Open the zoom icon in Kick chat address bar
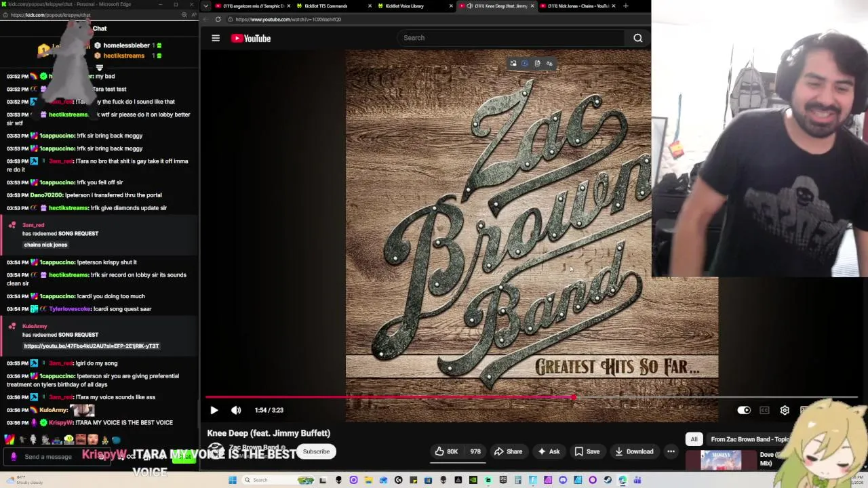 [x=184, y=15]
